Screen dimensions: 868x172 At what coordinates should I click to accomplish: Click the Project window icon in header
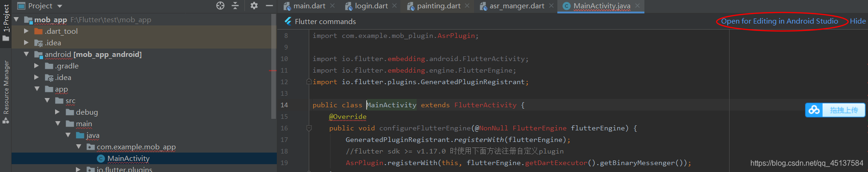point(21,6)
